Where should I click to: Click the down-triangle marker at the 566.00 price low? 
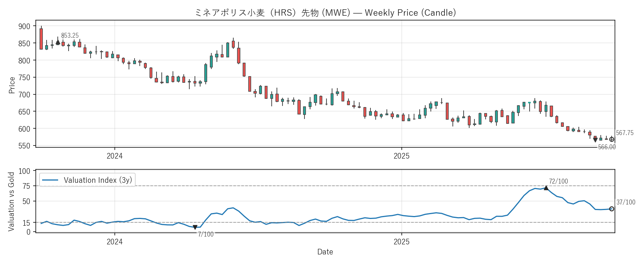pos(595,140)
